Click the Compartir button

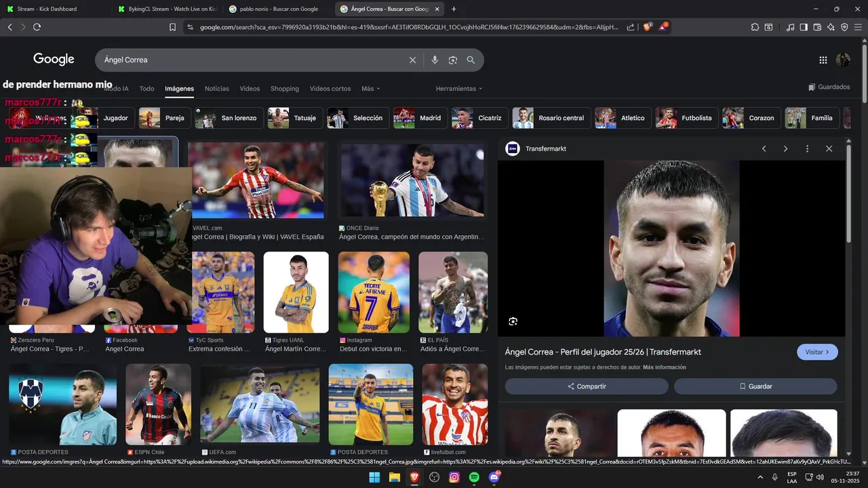tap(587, 386)
